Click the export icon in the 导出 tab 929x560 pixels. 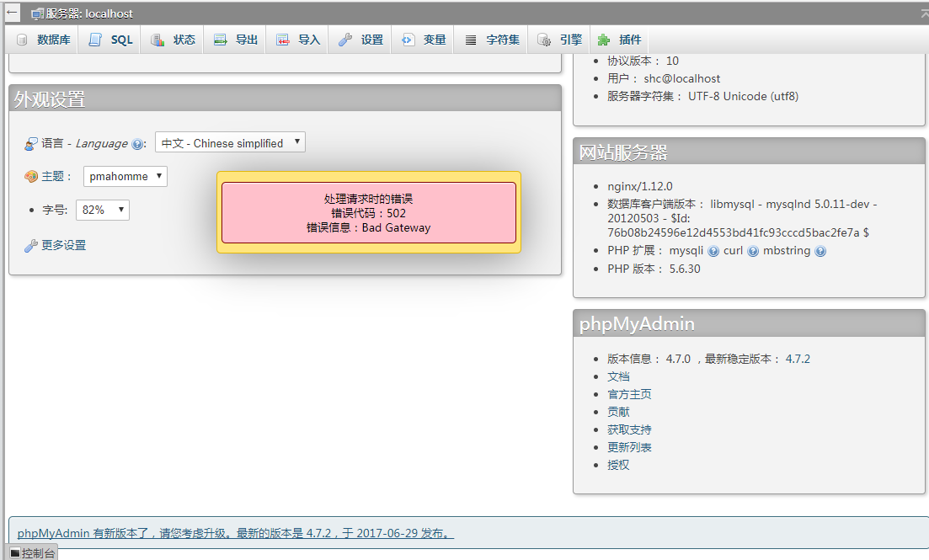coord(221,40)
